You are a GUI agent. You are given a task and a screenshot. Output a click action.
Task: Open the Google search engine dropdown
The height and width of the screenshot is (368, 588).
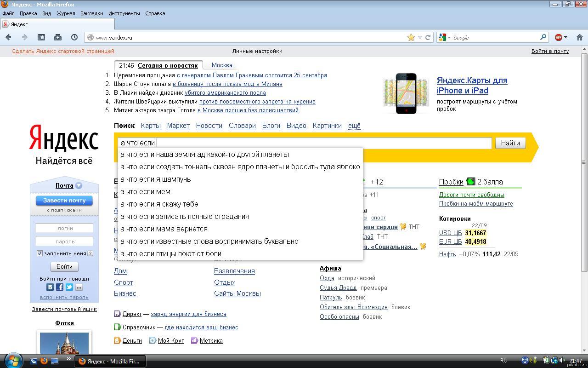(x=445, y=37)
